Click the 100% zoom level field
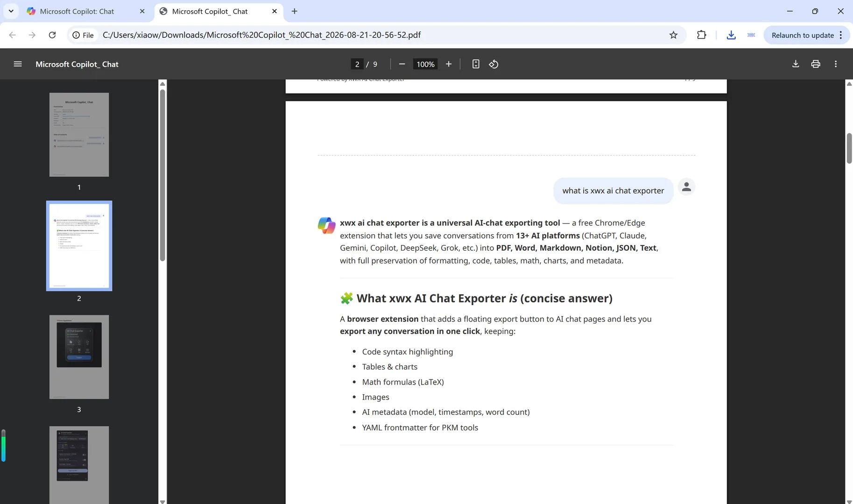 425,64
